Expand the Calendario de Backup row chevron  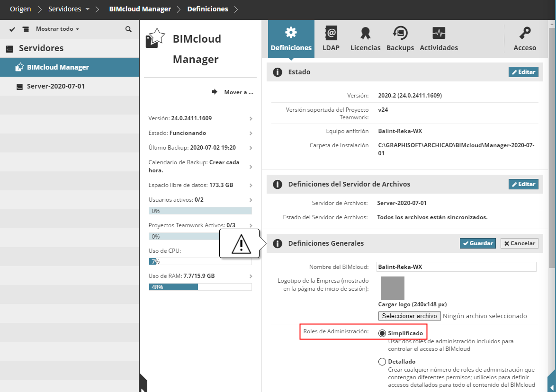pos(251,167)
